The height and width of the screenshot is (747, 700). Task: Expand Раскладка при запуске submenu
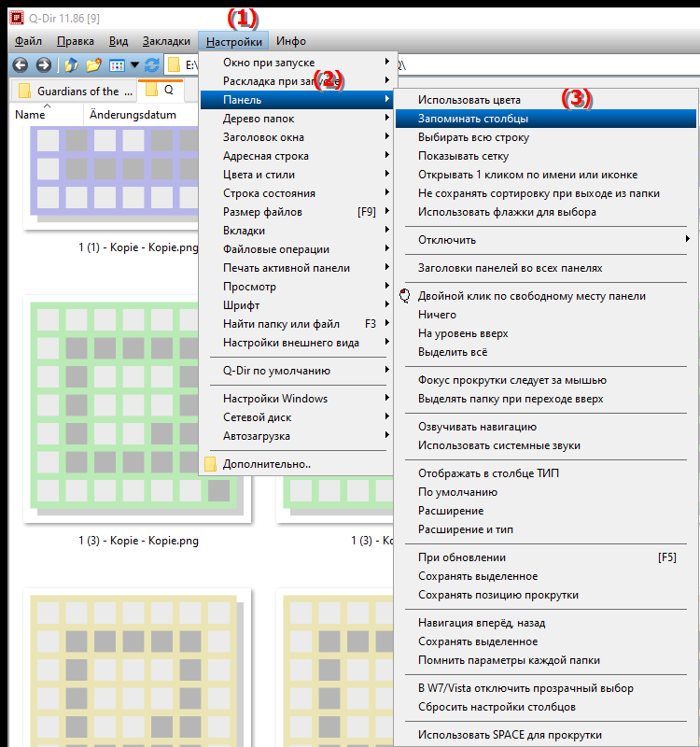296,81
